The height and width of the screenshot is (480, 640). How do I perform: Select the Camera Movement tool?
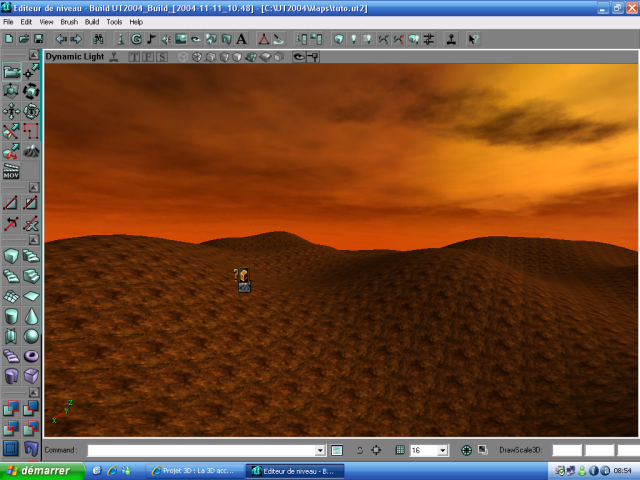[11, 72]
